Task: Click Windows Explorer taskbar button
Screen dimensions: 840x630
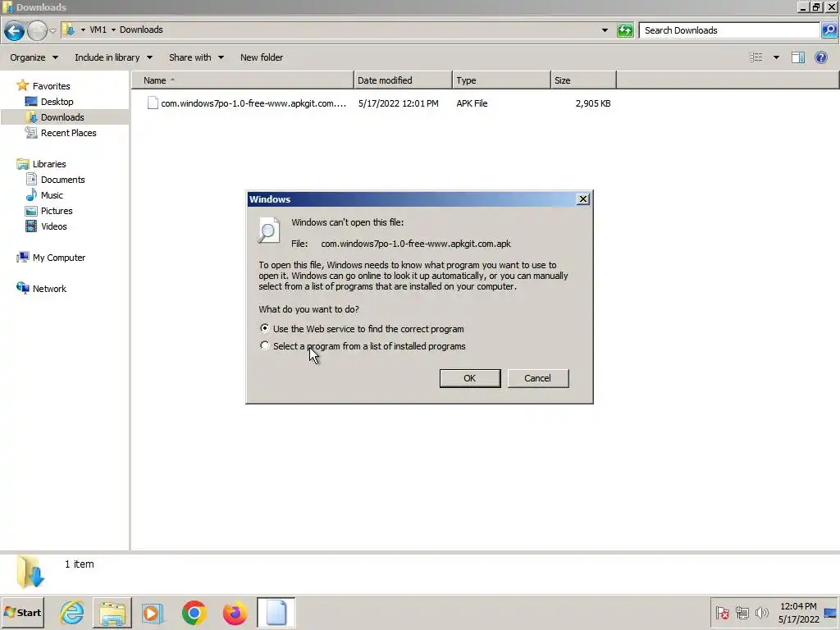Action: [x=112, y=612]
